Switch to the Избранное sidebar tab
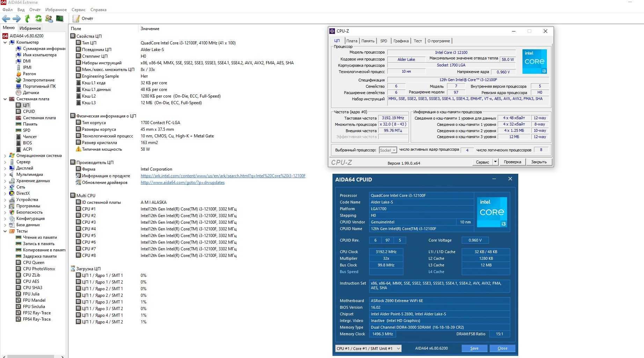The height and width of the screenshot is (358, 644). coord(30,28)
